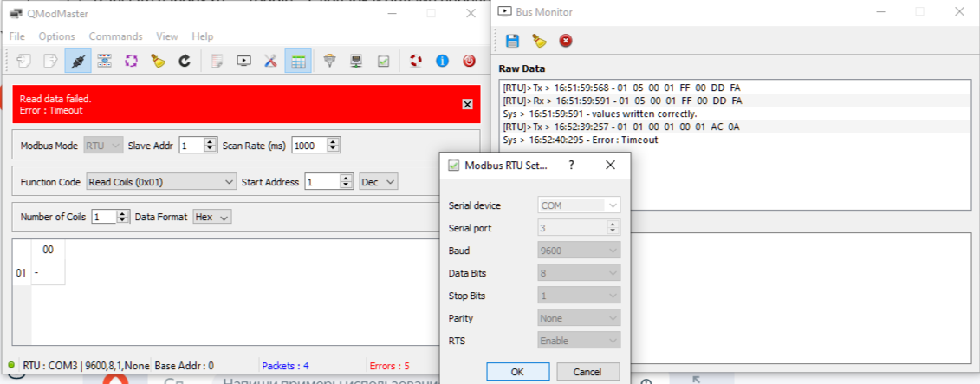Click the red power Exit icon
Screen dimensions: 980x384
[469, 62]
